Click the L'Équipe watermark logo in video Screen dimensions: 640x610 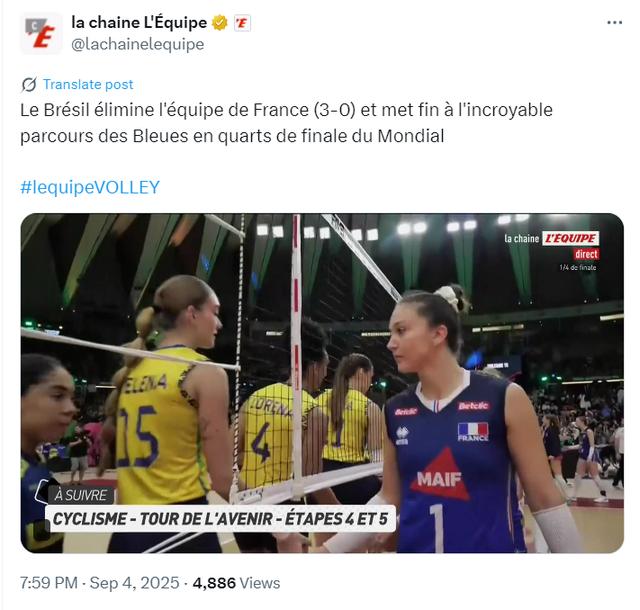click(x=551, y=238)
